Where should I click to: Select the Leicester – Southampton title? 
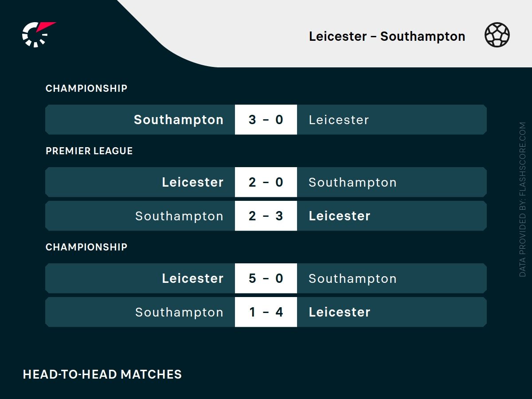(x=387, y=36)
